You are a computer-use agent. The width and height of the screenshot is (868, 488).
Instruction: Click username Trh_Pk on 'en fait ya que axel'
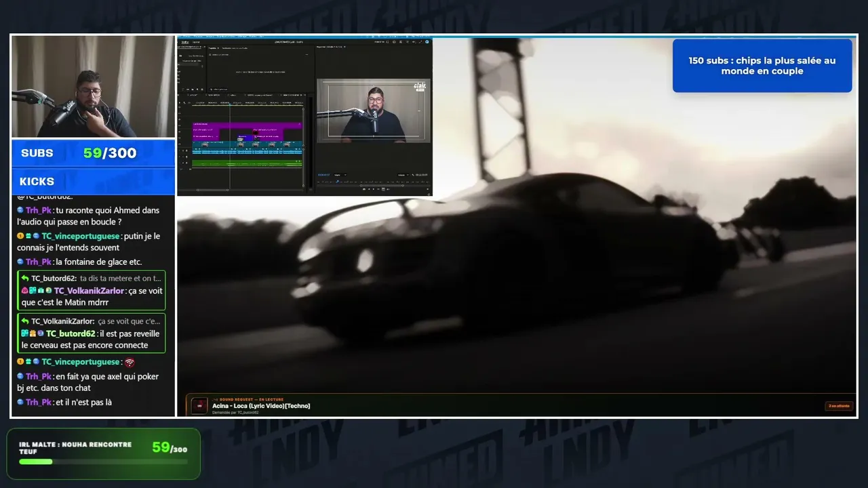[39, 376]
